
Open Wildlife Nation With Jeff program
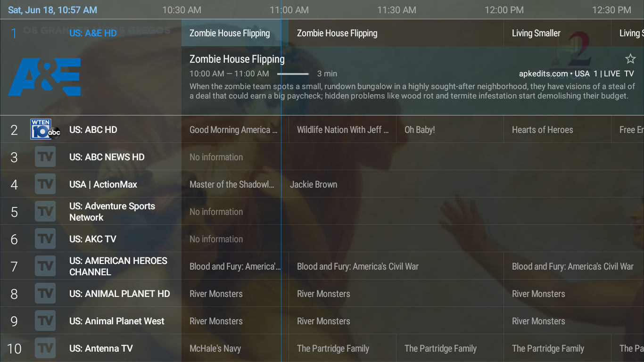click(343, 130)
